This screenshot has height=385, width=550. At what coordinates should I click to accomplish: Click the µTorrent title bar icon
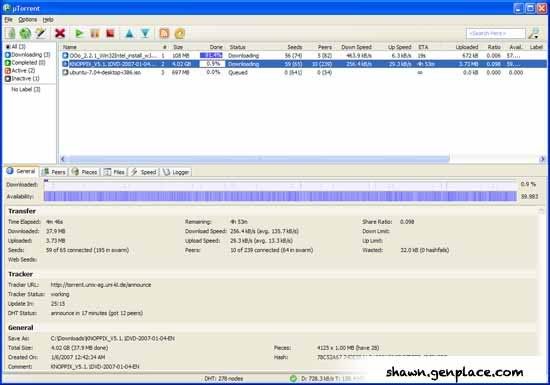[6, 8]
